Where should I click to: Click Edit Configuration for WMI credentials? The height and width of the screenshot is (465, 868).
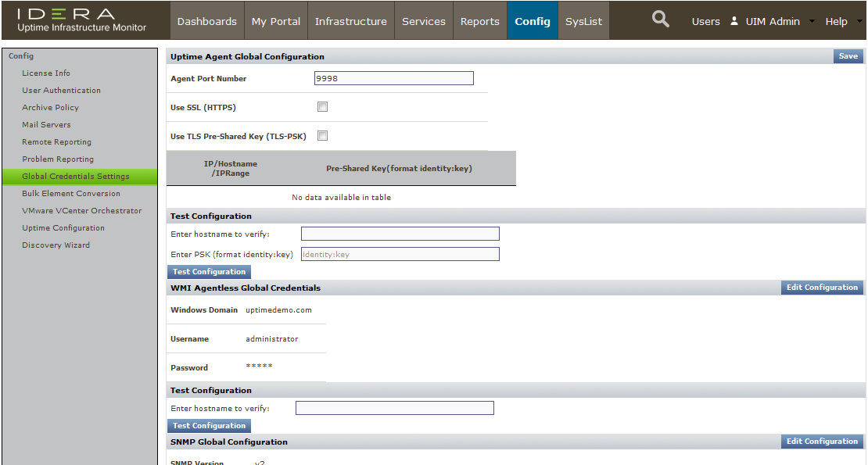(822, 288)
